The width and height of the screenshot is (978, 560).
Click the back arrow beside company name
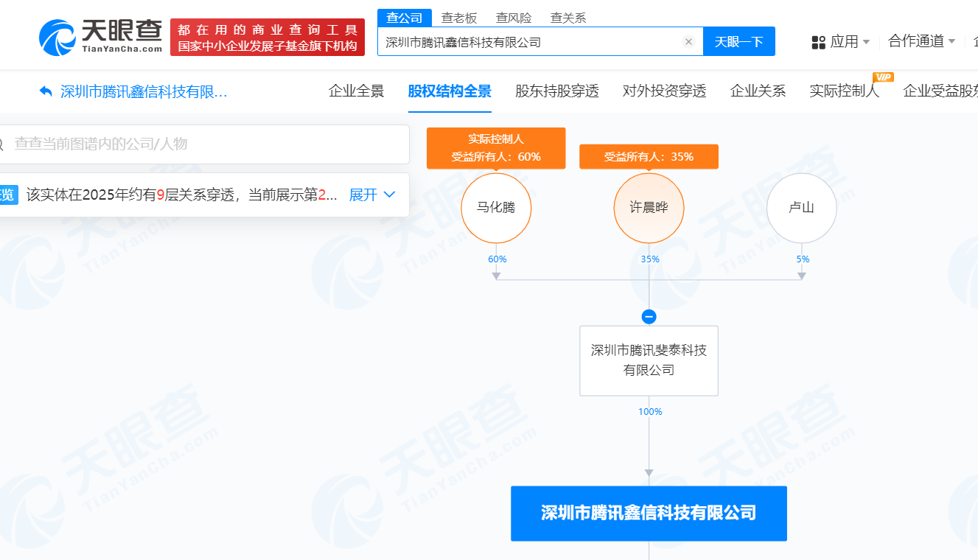coord(46,91)
